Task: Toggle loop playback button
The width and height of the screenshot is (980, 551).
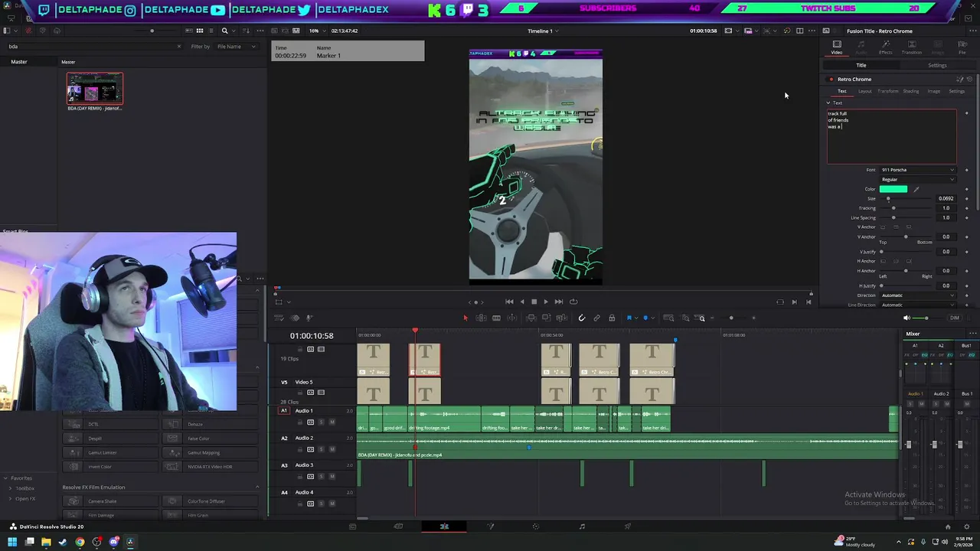Action: coord(573,302)
